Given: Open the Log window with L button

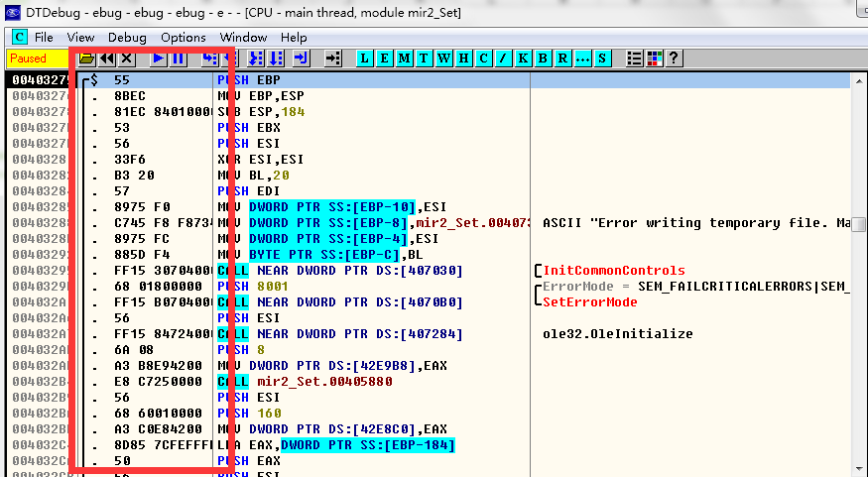Looking at the screenshot, I should point(364,59).
